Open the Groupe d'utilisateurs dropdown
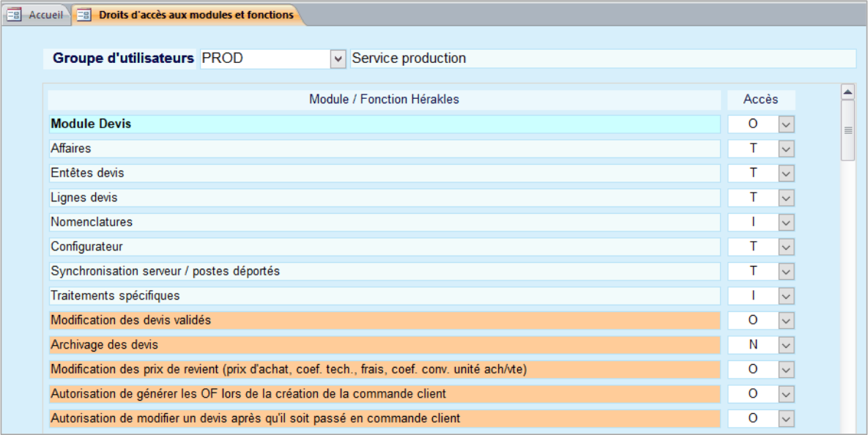This screenshot has height=435, width=868. pos(338,59)
